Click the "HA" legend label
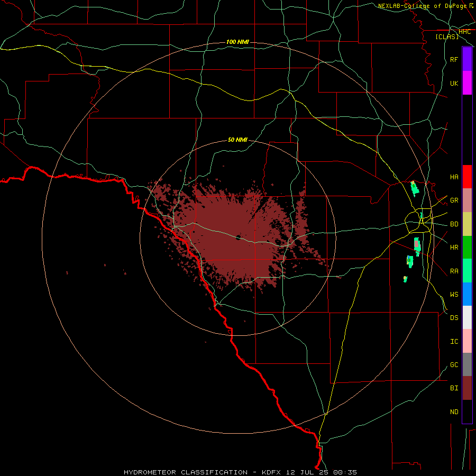 coord(454,177)
